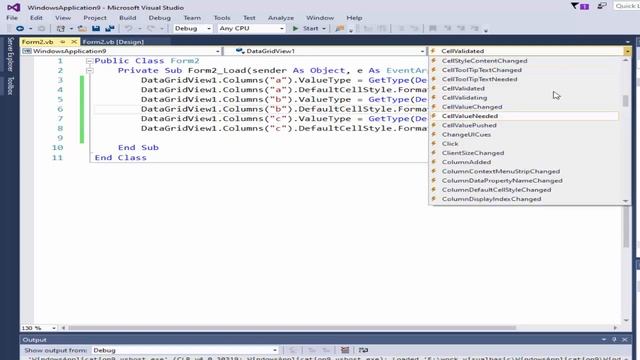640x360 pixels.
Task: Open the Window menu
Action: coord(320,18)
